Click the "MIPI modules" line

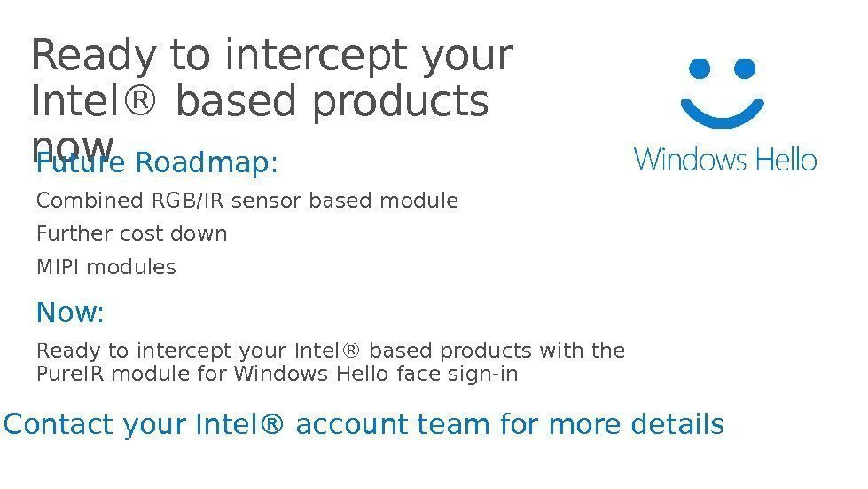pos(106,266)
